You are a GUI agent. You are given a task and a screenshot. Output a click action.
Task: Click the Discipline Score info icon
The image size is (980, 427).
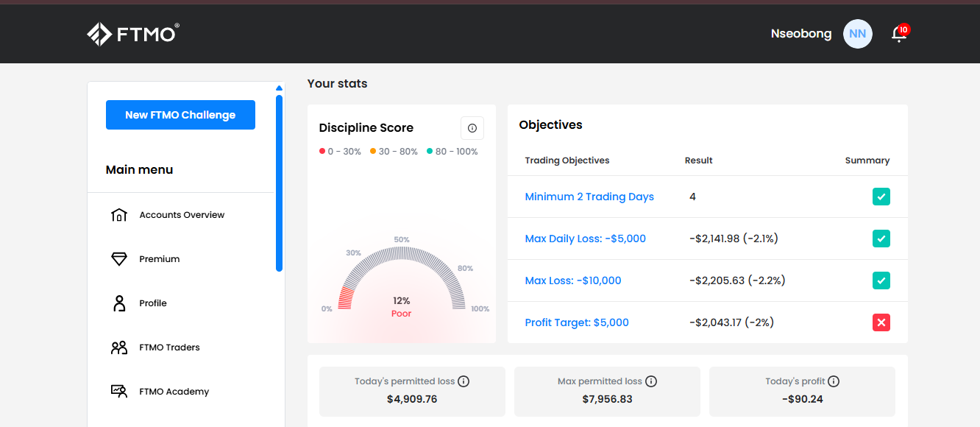pos(472,128)
